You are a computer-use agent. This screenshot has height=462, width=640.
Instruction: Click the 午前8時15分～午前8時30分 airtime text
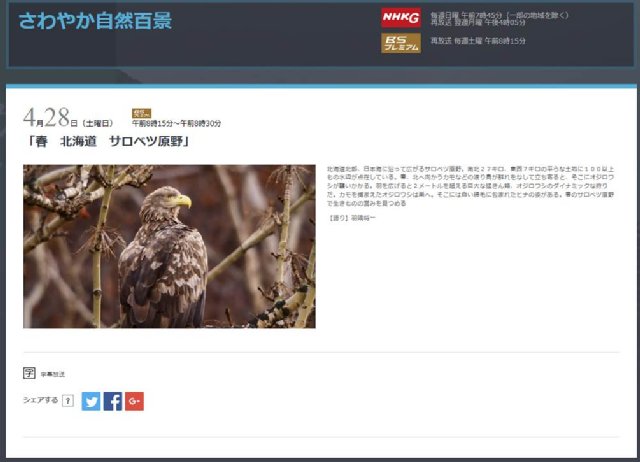point(176,123)
